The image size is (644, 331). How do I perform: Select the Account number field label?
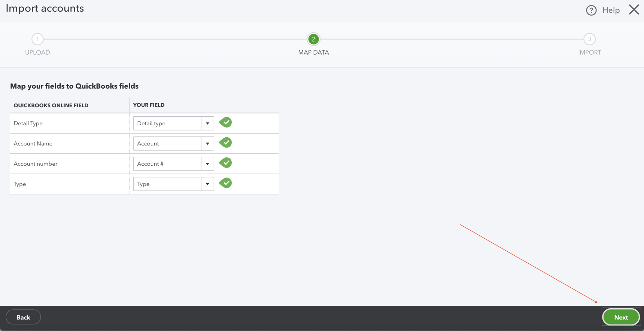[36, 164]
